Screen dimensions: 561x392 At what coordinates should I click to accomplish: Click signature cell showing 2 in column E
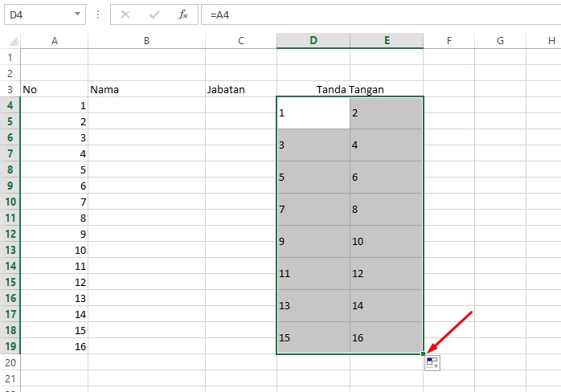(387, 113)
